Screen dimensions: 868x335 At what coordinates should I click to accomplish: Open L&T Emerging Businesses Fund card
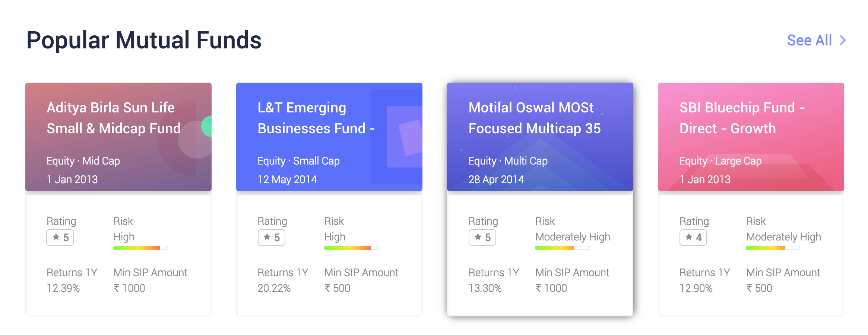pyautogui.click(x=316, y=118)
